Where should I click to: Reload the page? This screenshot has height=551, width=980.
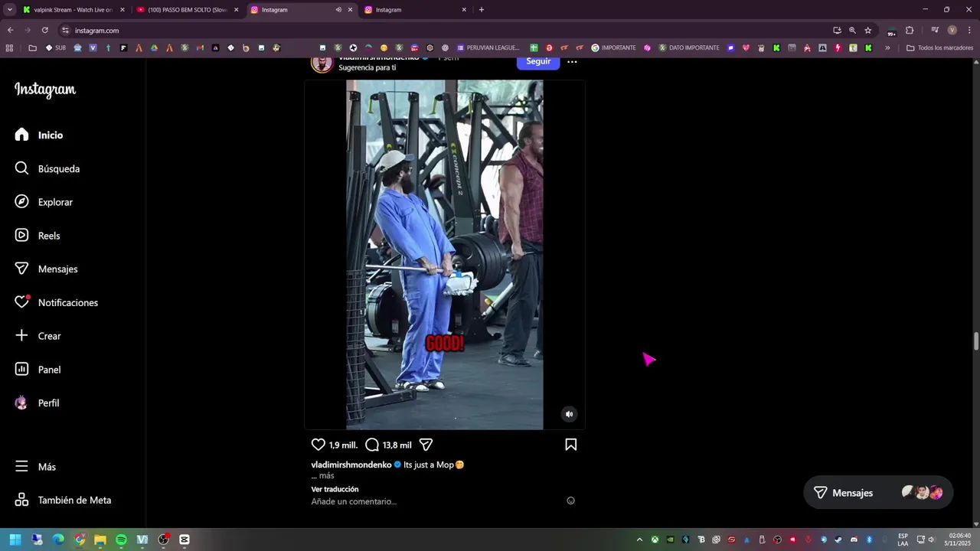click(x=44, y=30)
